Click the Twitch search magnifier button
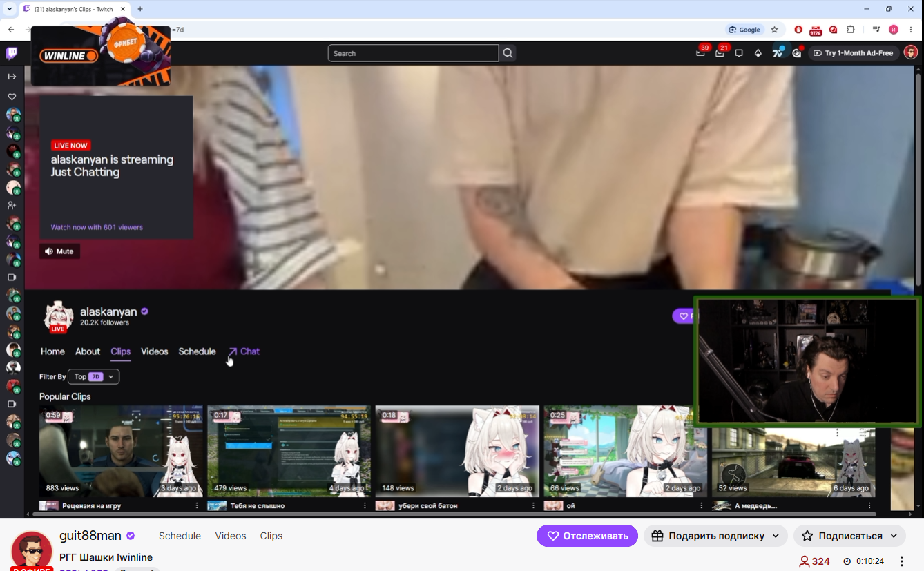 click(508, 53)
